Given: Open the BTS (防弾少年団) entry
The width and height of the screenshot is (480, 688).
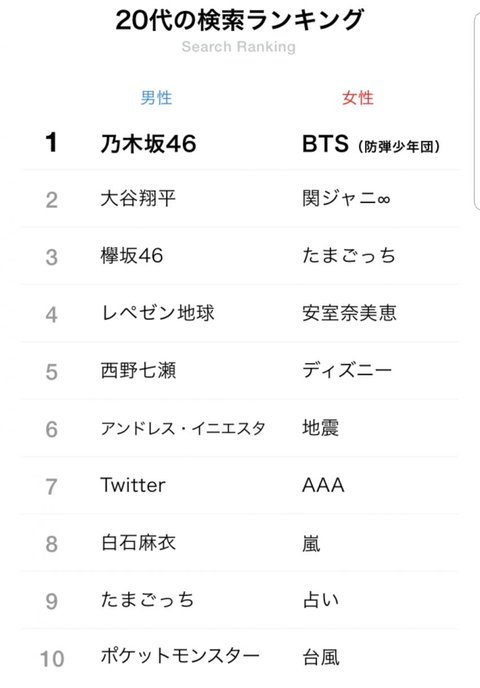Looking at the screenshot, I should coord(371,144).
